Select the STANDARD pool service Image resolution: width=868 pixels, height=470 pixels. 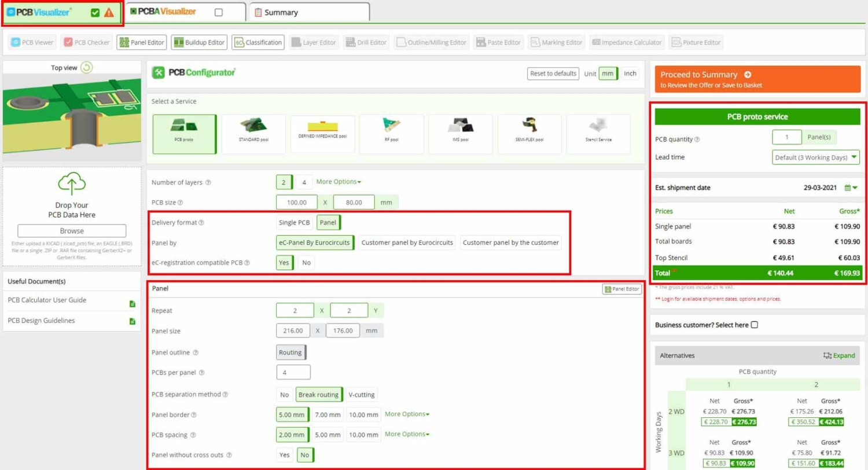[253, 134]
